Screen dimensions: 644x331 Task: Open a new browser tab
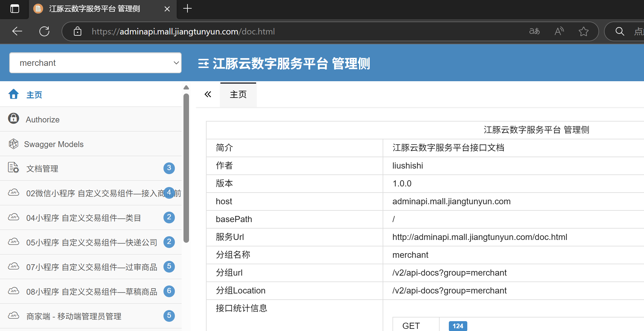click(187, 9)
